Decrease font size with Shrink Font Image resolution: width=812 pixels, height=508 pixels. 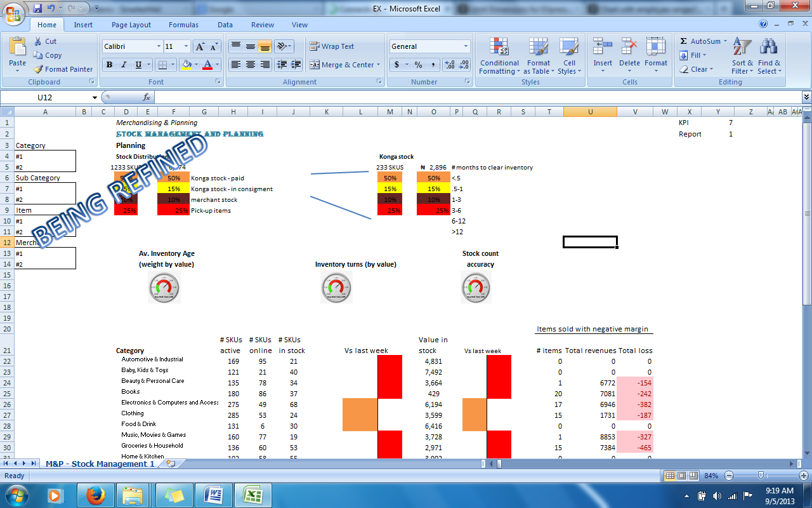tap(214, 46)
